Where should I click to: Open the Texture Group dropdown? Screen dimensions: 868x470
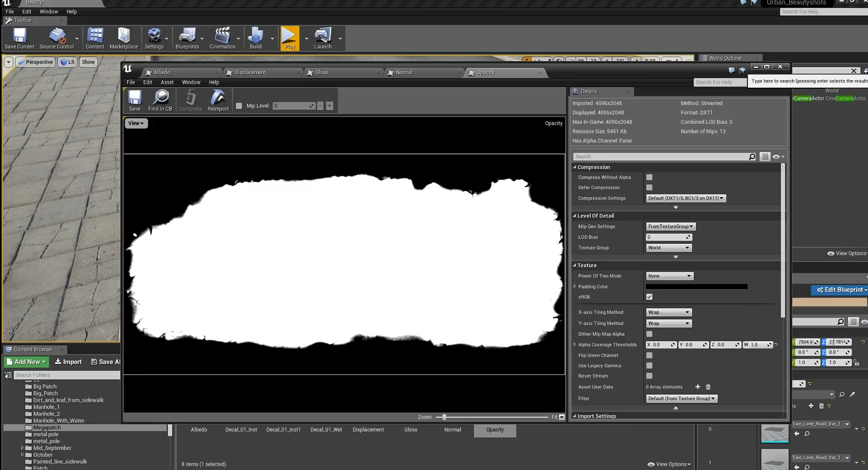point(668,248)
